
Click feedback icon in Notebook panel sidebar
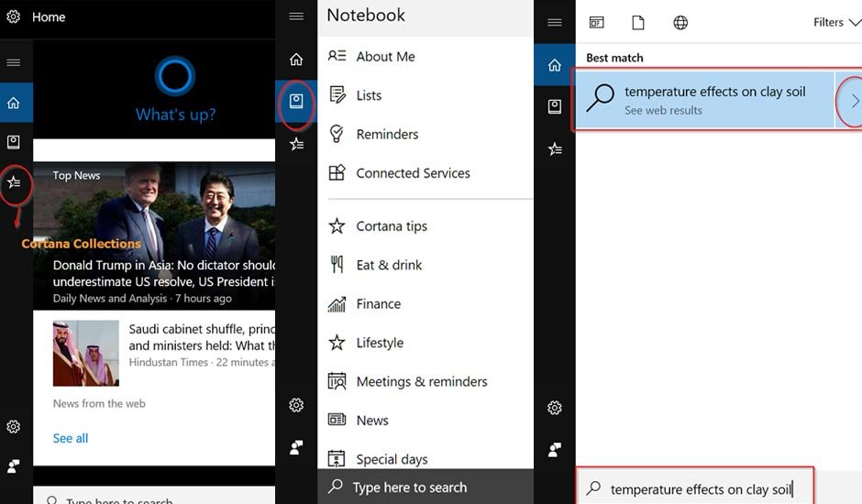(296, 447)
